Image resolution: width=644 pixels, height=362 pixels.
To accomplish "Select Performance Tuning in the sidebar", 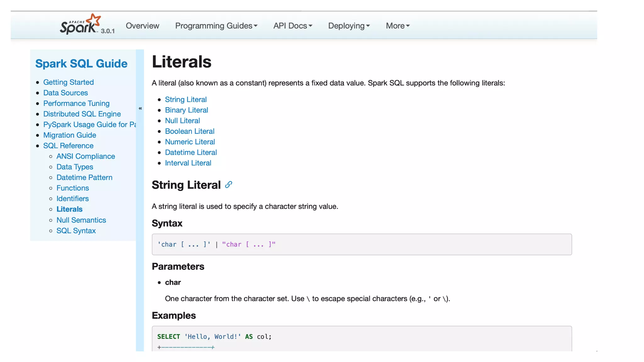I will (x=76, y=103).
